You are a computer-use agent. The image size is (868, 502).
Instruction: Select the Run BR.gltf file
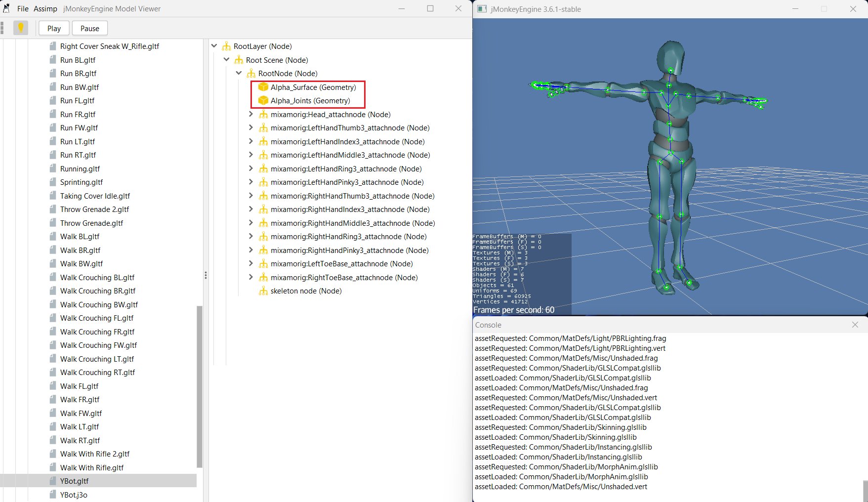point(78,73)
